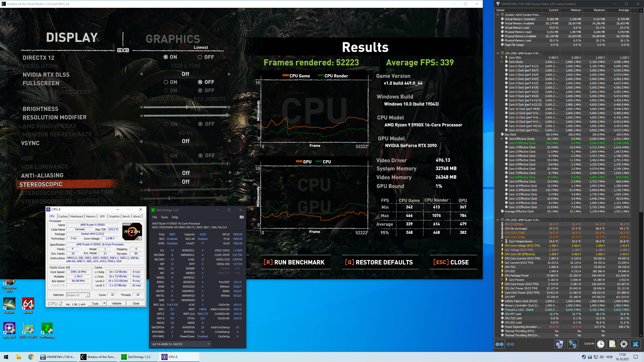Click the Chrome icon in taskbar
644x362 pixels.
pyautogui.click(x=31, y=357)
